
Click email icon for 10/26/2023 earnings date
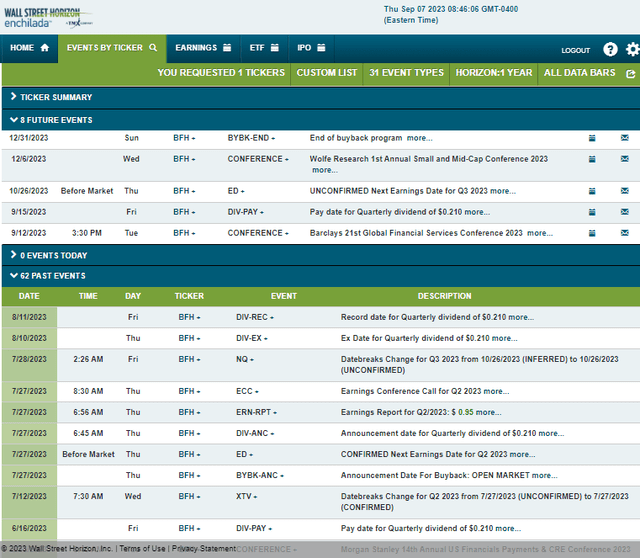(624, 190)
